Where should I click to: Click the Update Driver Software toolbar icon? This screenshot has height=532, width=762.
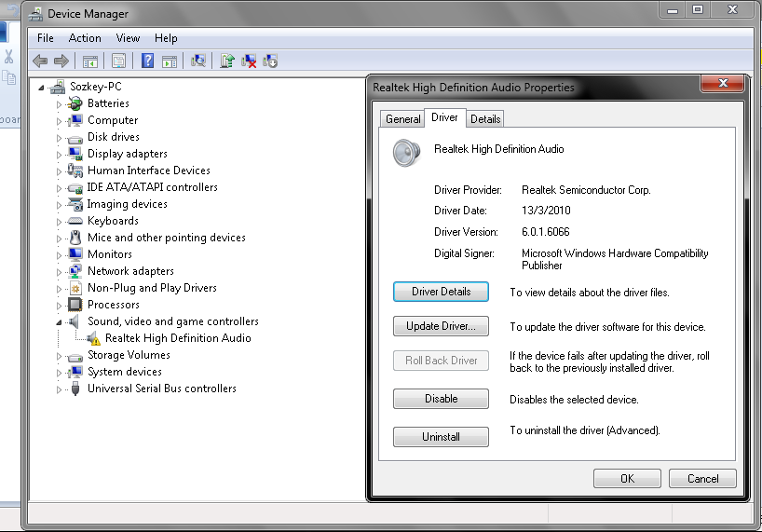pos(227,61)
